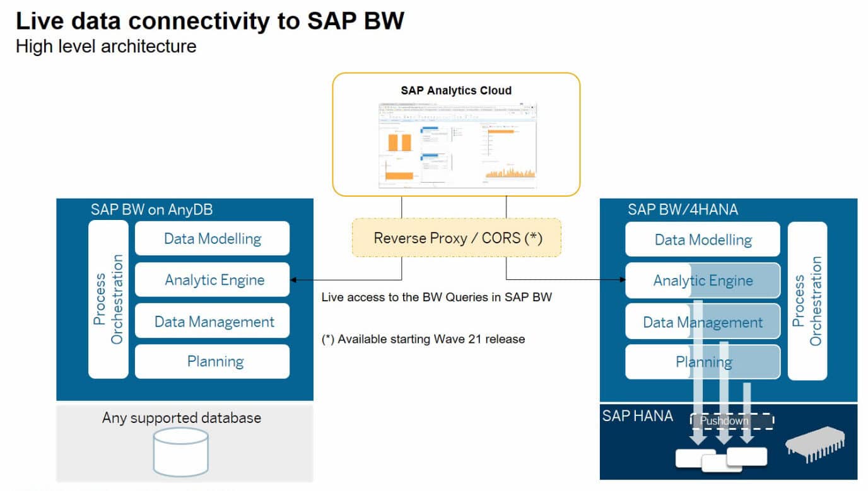Select Data Management in SAP BW on AnyDB

pyautogui.click(x=212, y=321)
